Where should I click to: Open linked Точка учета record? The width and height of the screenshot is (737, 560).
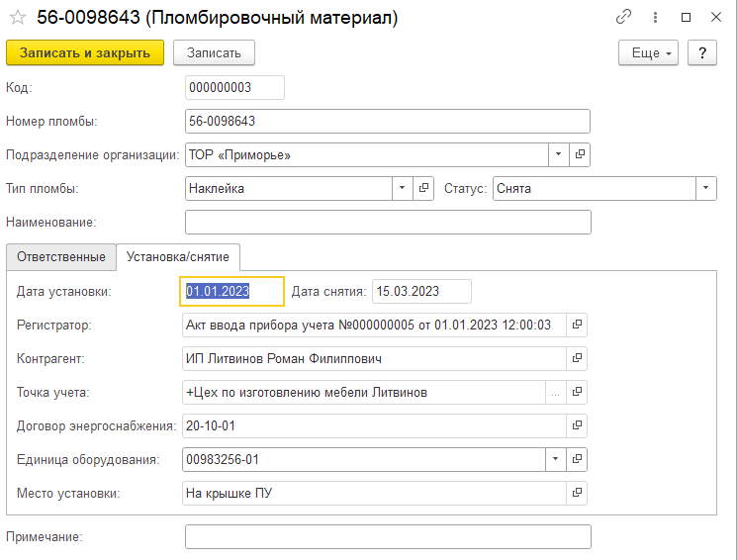[x=578, y=392]
